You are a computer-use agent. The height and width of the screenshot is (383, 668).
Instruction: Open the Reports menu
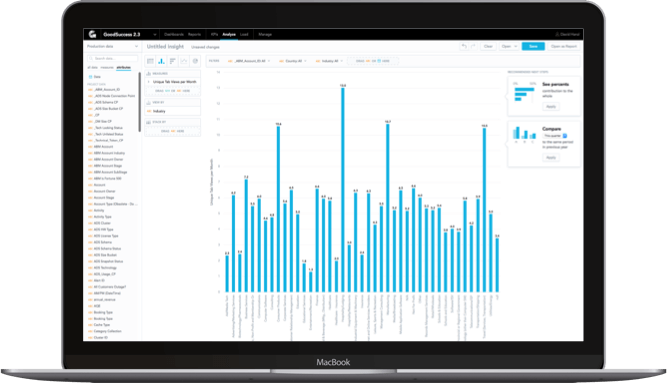point(194,35)
